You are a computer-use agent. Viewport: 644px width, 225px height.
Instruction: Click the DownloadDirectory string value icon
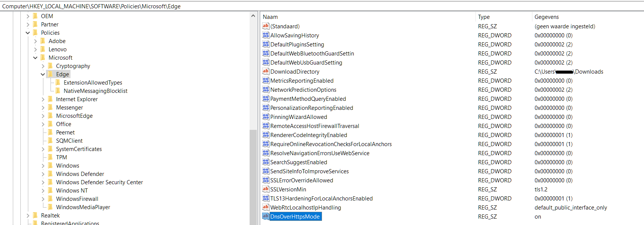point(266,71)
